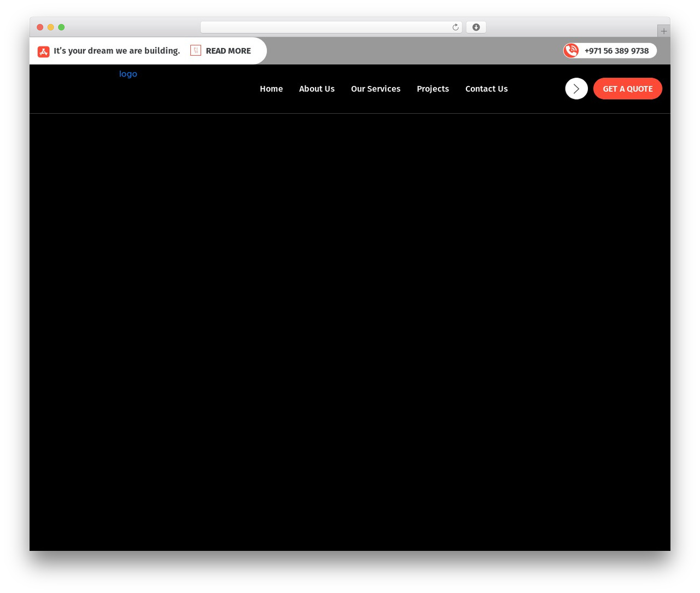Click the phone number +971 56 389 9738

(616, 51)
